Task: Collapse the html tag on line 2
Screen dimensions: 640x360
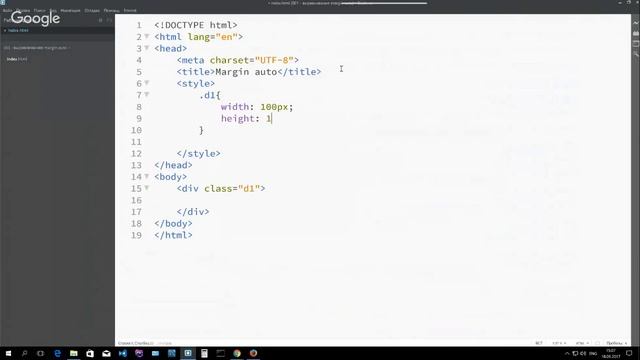Action: [x=147, y=36]
